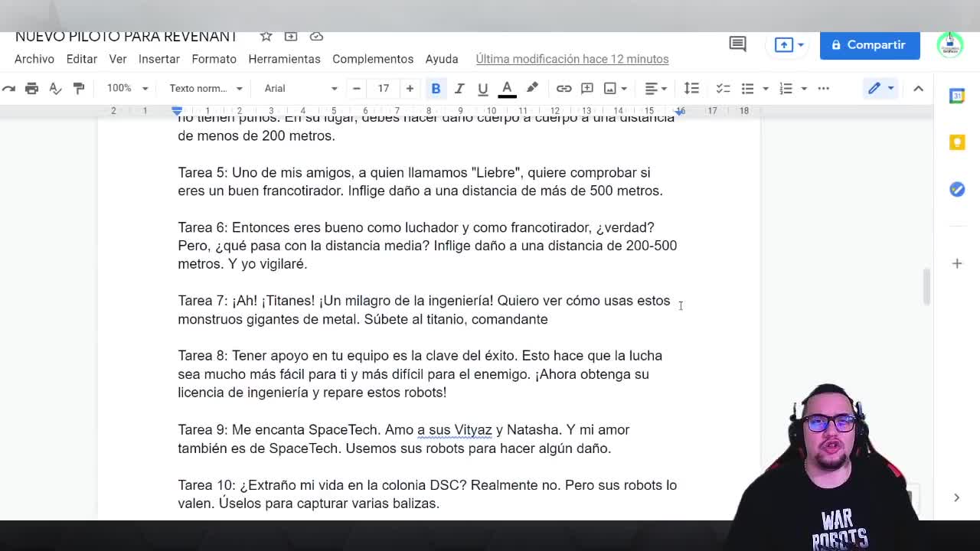The height and width of the screenshot is (551, 980).
Task: Toggle bold formatting
Action: (x=436, y=89)
